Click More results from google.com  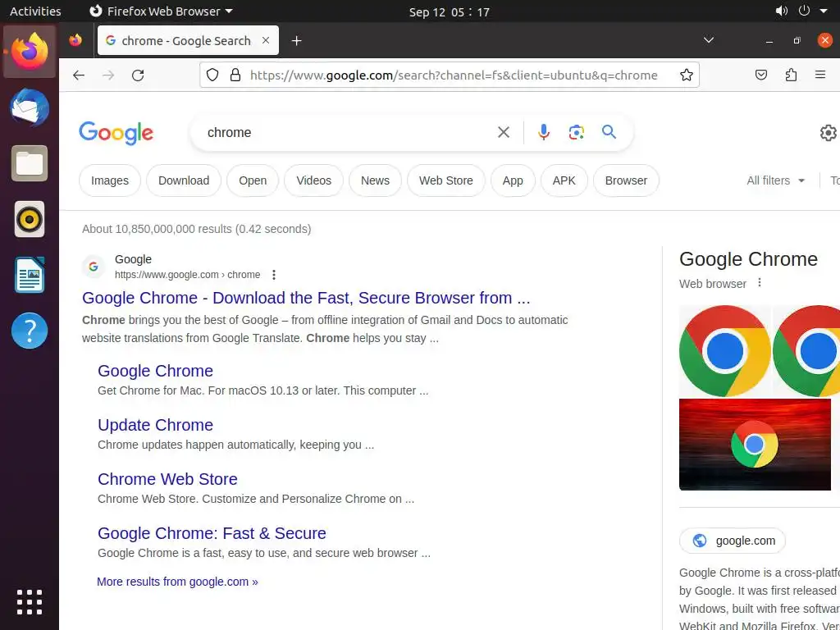pos(177,582)
